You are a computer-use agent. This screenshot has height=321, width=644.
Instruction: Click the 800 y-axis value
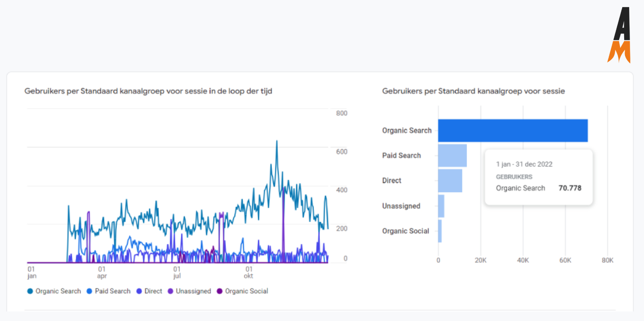click(x=341, y=113)
